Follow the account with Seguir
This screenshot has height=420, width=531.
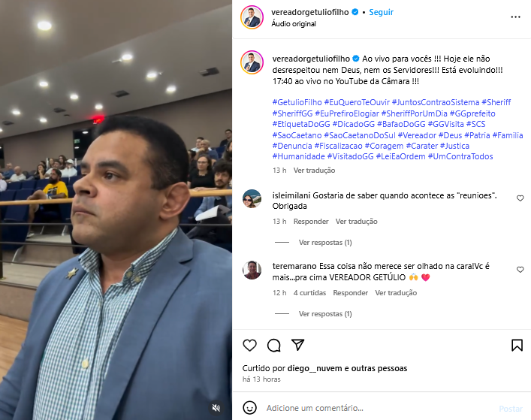tap(381, 12)
